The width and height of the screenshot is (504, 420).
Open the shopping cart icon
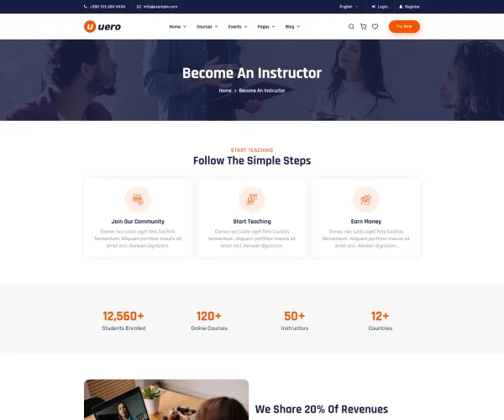click(363, 27)
